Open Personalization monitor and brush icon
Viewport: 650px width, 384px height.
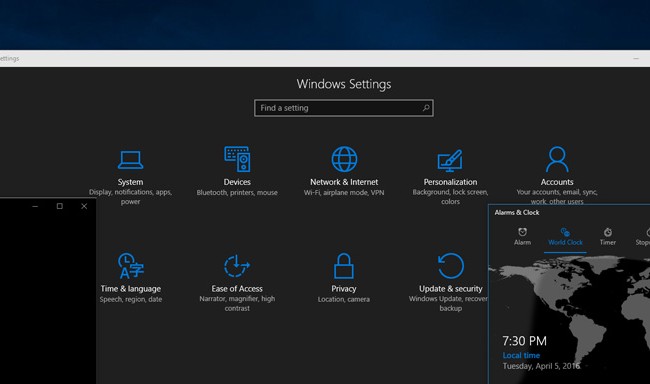click(450, 160)
